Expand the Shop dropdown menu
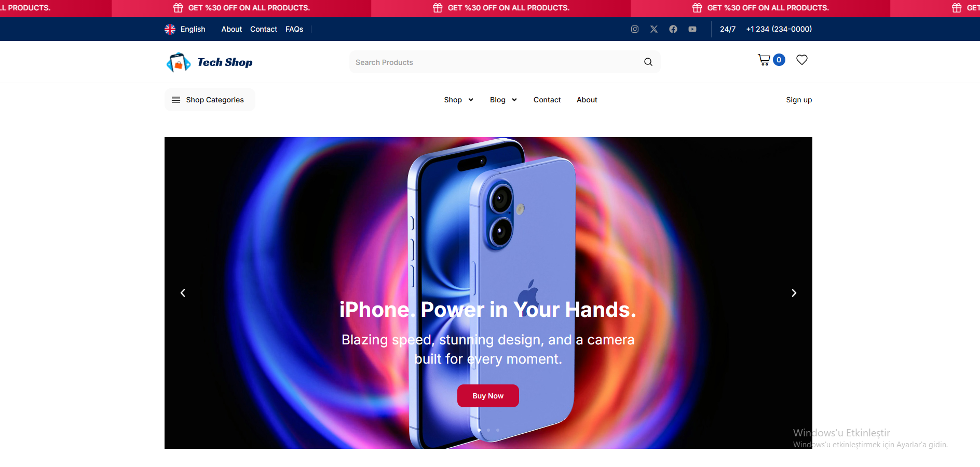 coord(458,100)
